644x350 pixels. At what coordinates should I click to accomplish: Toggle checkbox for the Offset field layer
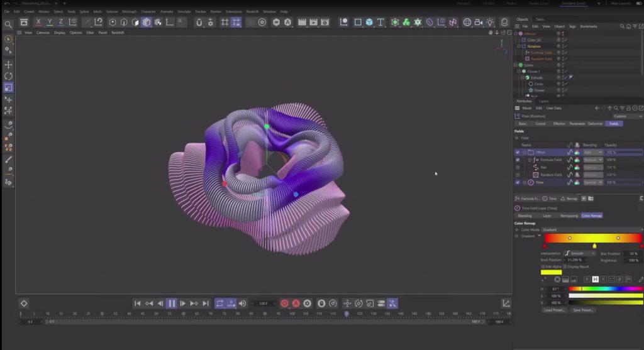(x=518, y=152)
